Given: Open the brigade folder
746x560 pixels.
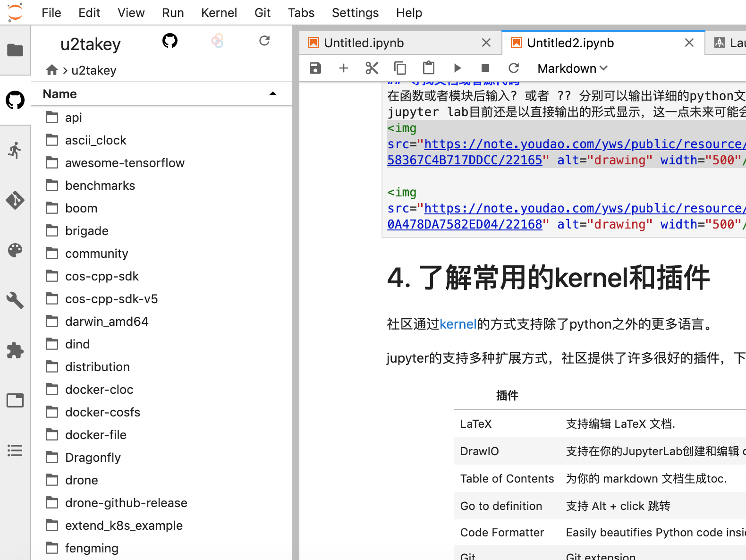Looking at the screenshot, I should click(x=161, y=231).
